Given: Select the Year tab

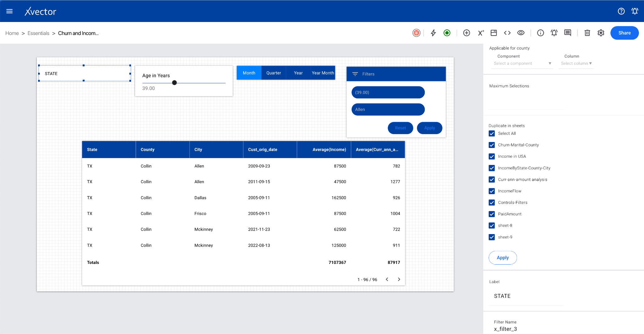Looking at the screenshot, I should (x=298, y=73).
